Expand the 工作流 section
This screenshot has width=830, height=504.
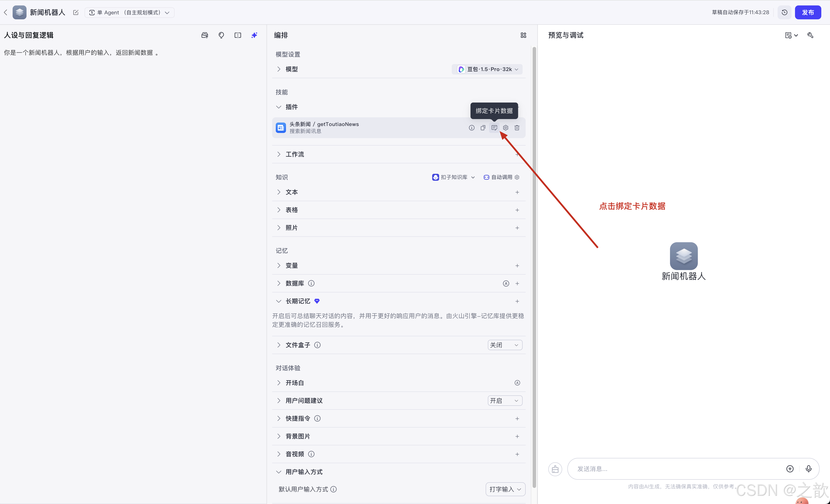point(278,154)
